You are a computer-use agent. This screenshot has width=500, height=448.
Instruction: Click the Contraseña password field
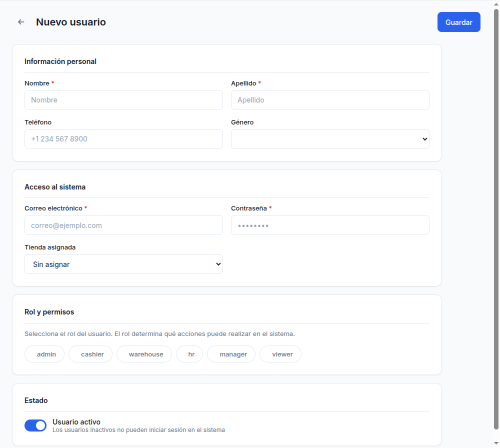330,225
